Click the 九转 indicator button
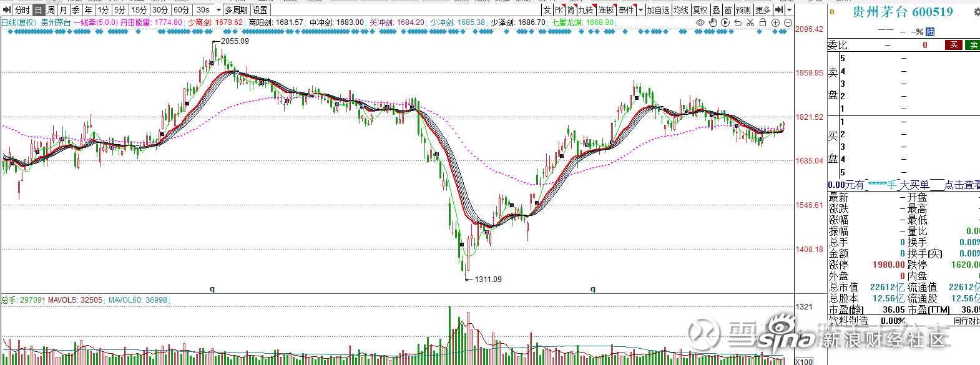The image size is (980, 365). click(x=587, y=10)
